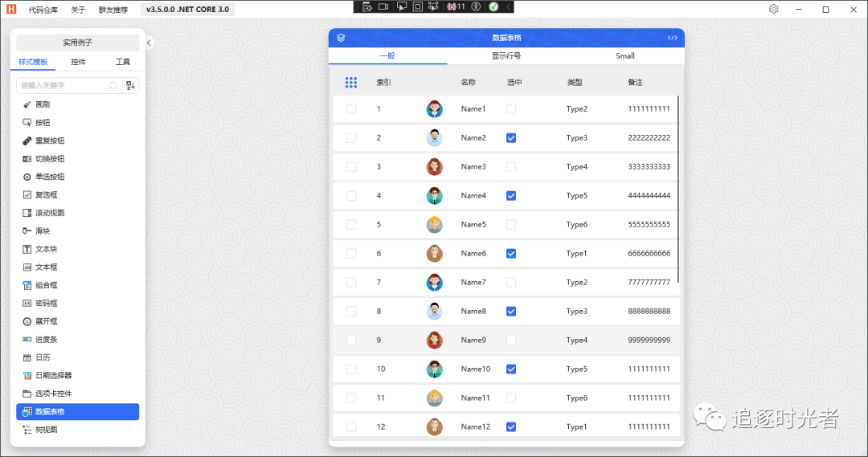The height and width of the screenshot is (457, 868).
Task: Click the v3.5.0.0 .NET CORE 3.0 label
Action: [187, 10]
